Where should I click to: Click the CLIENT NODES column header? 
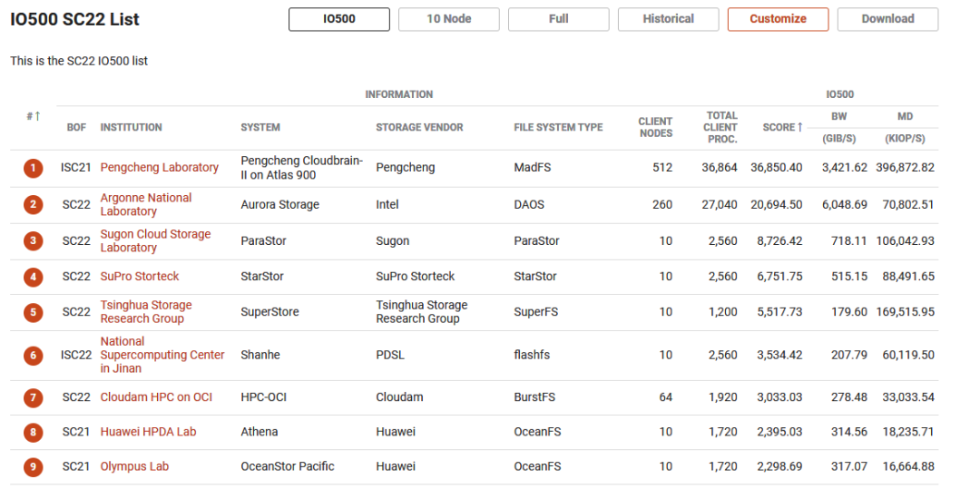click(x=655, y=127)
